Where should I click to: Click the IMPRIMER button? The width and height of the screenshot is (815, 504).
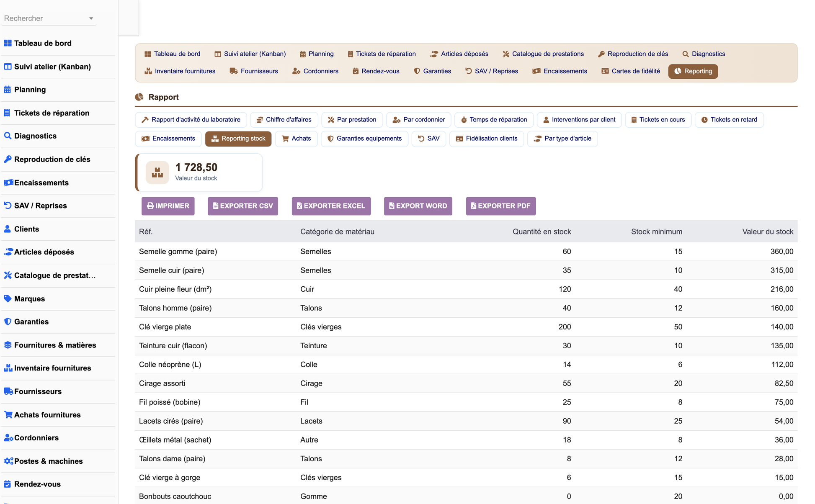click(x=168, y=206)
